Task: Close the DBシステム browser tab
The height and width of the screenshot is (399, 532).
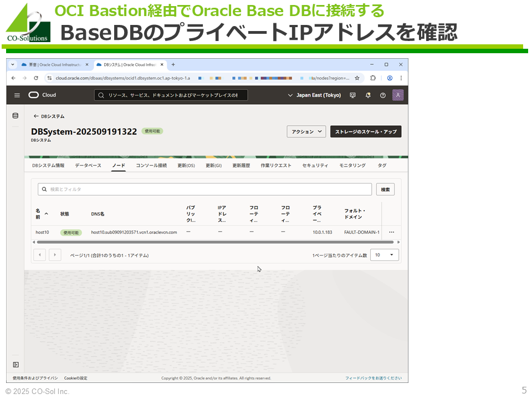Action: tap(162, 64)
